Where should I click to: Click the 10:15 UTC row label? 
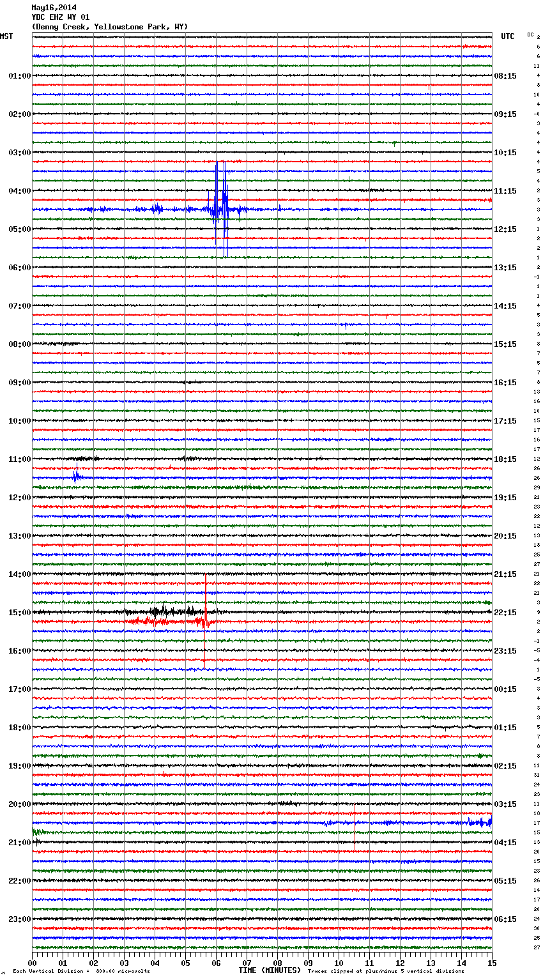(505, 152)
